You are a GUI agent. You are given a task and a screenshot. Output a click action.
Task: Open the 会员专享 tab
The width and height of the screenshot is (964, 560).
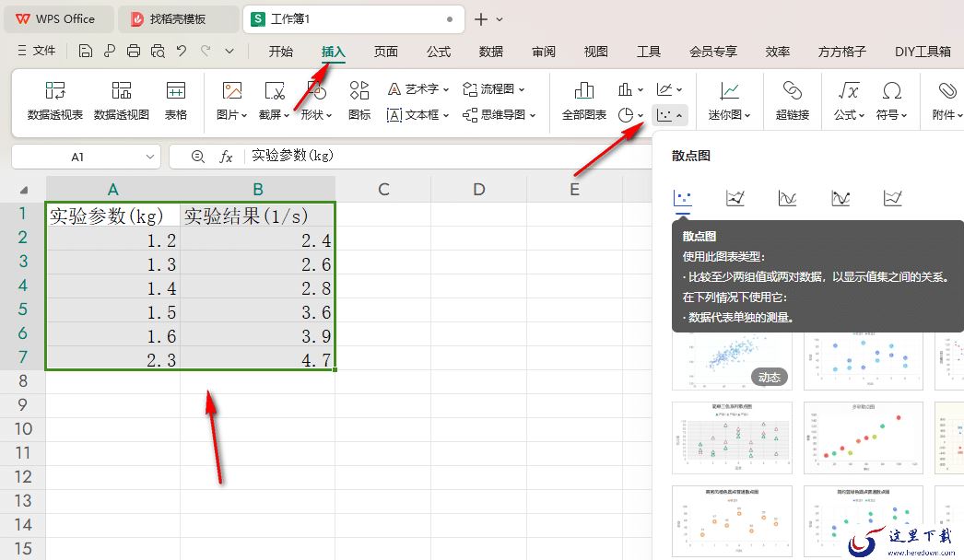tap(713, 52)
